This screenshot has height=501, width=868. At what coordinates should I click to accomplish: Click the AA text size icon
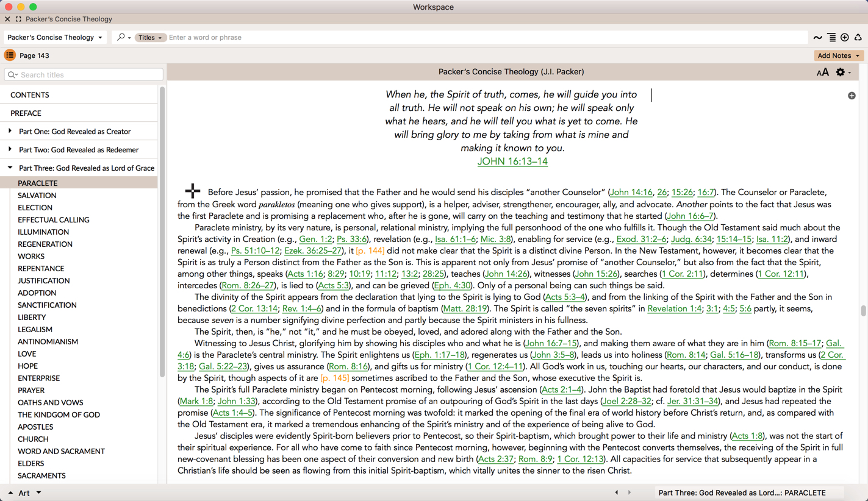823,72
